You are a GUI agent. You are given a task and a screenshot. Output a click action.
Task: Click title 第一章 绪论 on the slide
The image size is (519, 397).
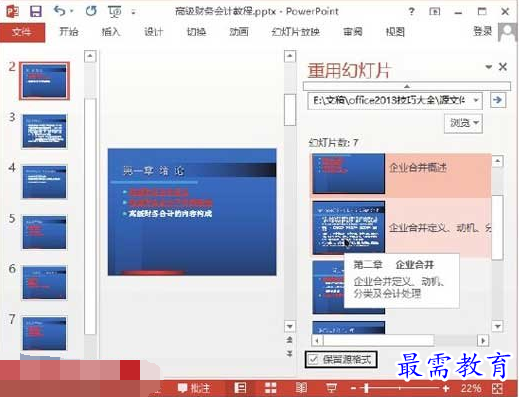coord(153,171)
